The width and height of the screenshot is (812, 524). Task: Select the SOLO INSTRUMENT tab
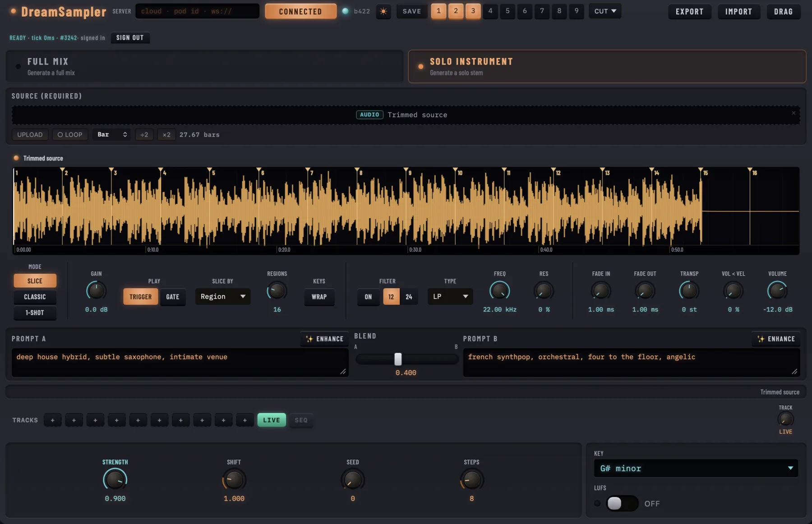[607, 66]
